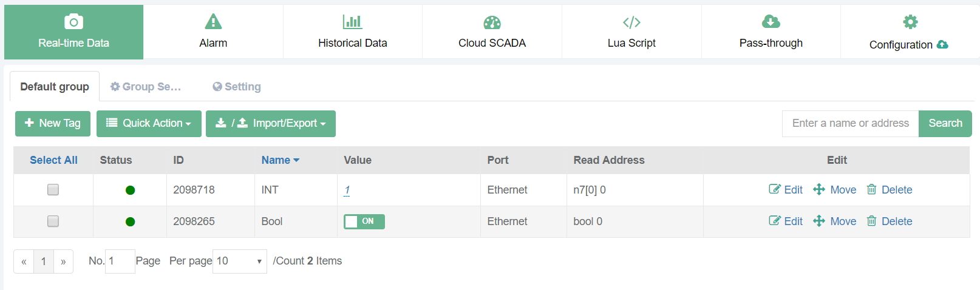Click the Alarm warning triangle icon
This screenshot has height=290, width=980.
click(213, 22)
